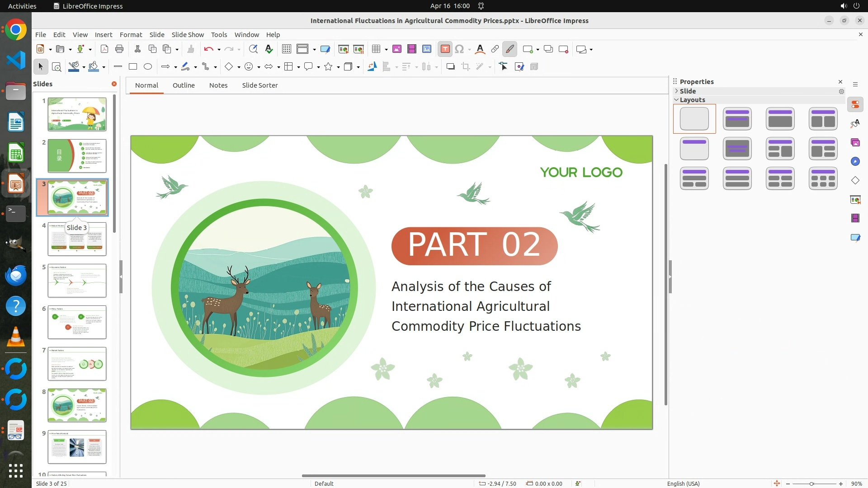868x488 pixels.
Task: Select slide 5 thumbnail in Slides panel
Action: click(x=77, y=281)
